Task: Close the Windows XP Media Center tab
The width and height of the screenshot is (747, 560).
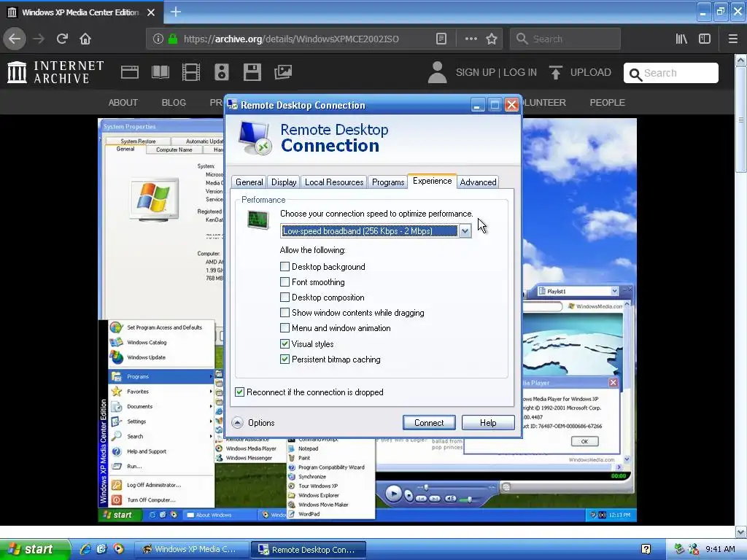Action: pos(151,12)
